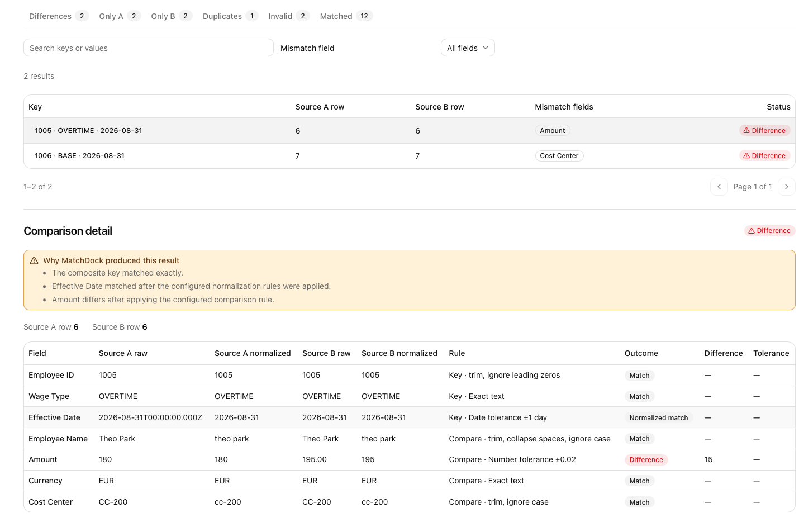Click the Source A row column header
799x532 pixels.
coord(320,107)
